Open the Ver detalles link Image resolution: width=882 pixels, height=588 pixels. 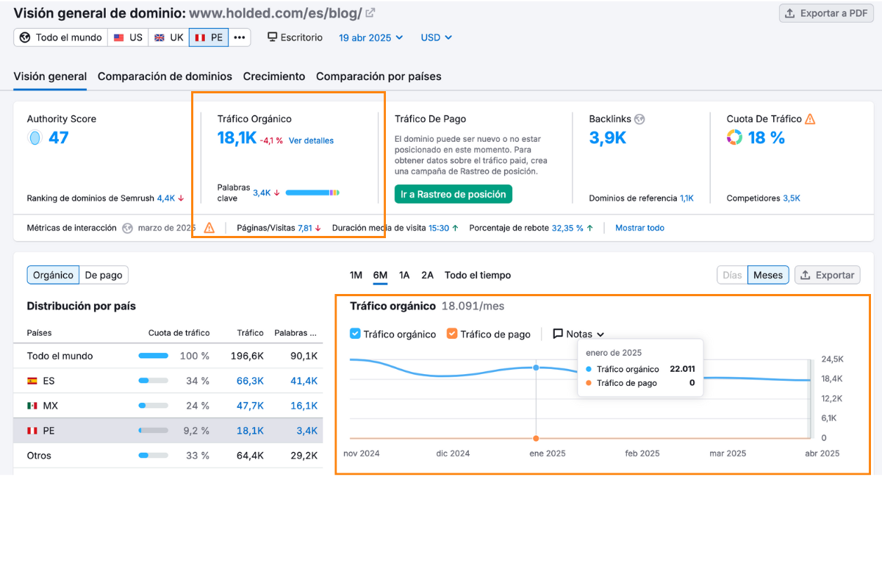[311, 140]
